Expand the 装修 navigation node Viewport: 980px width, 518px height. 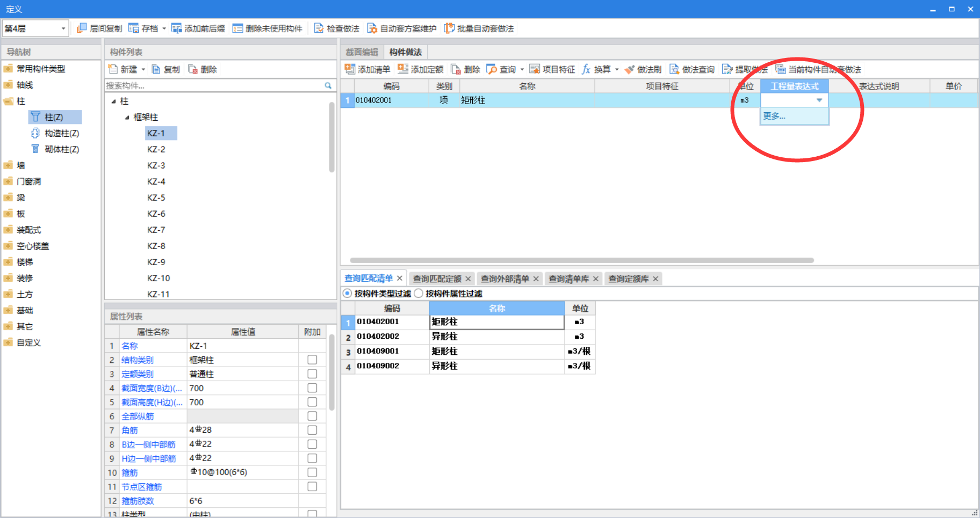click(x=8, y=278)
